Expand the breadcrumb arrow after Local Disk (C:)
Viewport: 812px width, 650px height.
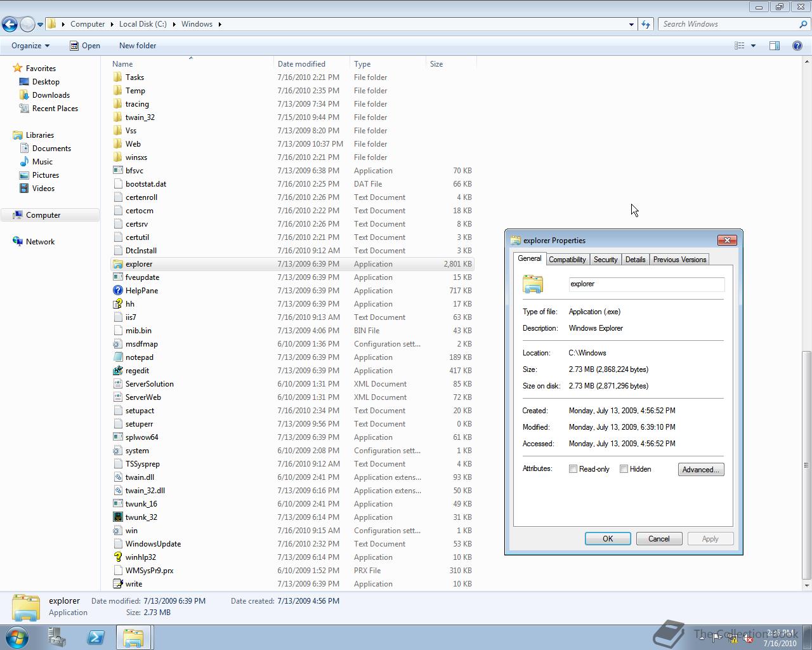coord(174,24)
